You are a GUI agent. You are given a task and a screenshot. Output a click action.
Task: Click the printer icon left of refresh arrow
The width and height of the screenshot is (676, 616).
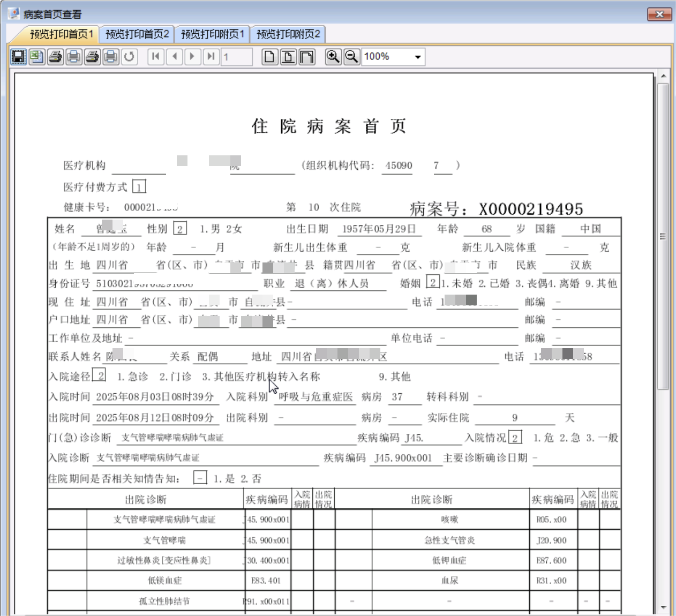(x=111, y=56)
